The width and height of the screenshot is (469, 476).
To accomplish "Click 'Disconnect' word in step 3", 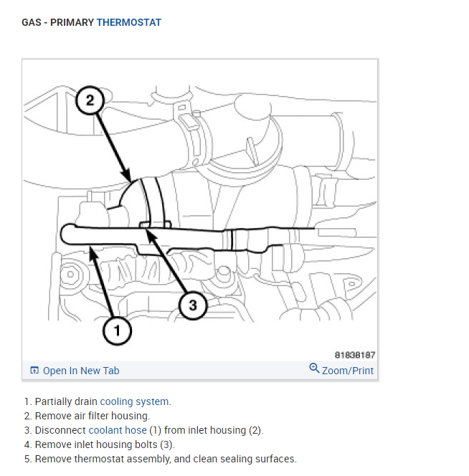I will click(60, 430).
